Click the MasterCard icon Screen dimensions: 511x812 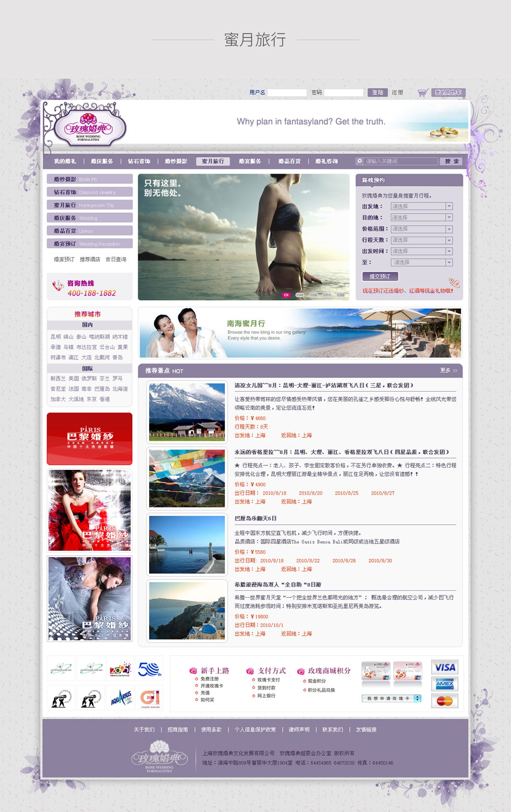tap(445, 701)
